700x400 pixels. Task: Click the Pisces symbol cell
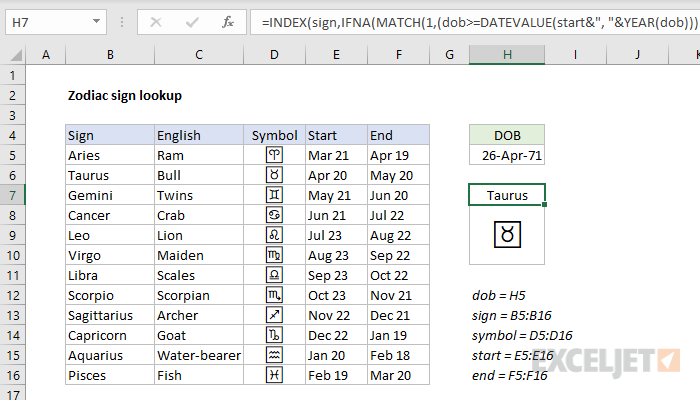coord(274,375)
